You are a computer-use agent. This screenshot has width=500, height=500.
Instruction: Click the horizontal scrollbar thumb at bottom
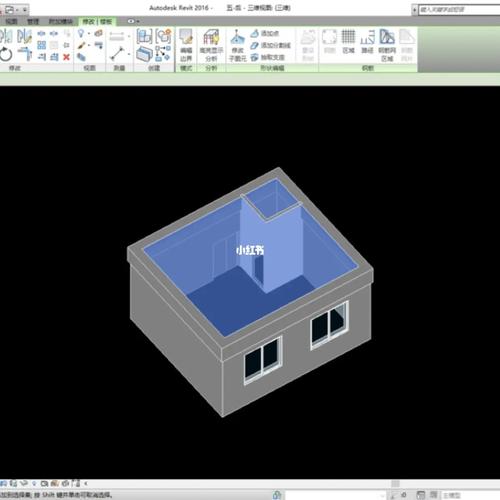point(395,483)
